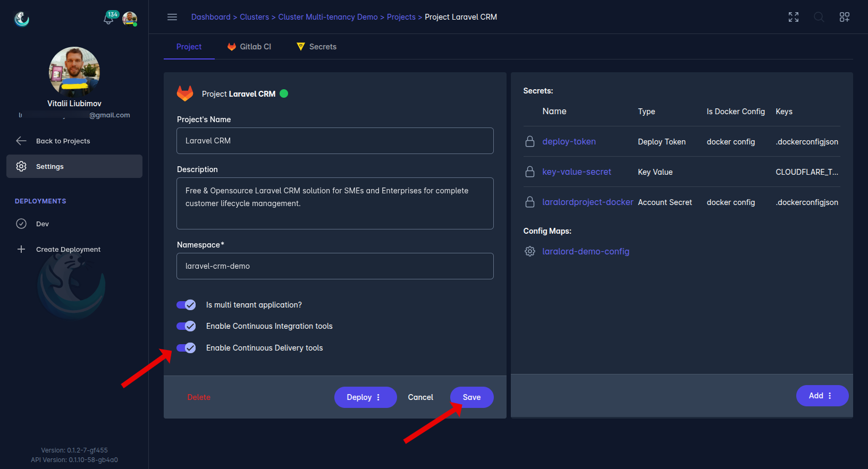Viewport: 868px width, 469px height.
Task: Click the Cancel button
Action: tap(420, 397)
